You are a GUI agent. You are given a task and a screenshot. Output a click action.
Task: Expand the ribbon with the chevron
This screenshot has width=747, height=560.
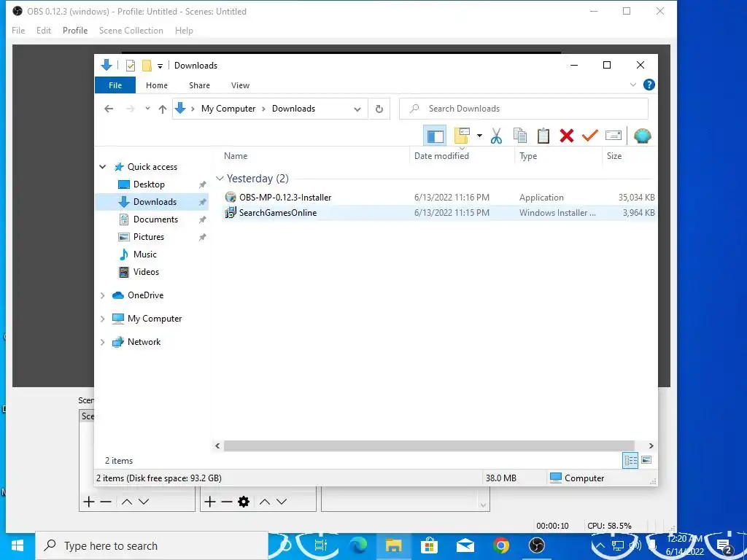(632, 85)
